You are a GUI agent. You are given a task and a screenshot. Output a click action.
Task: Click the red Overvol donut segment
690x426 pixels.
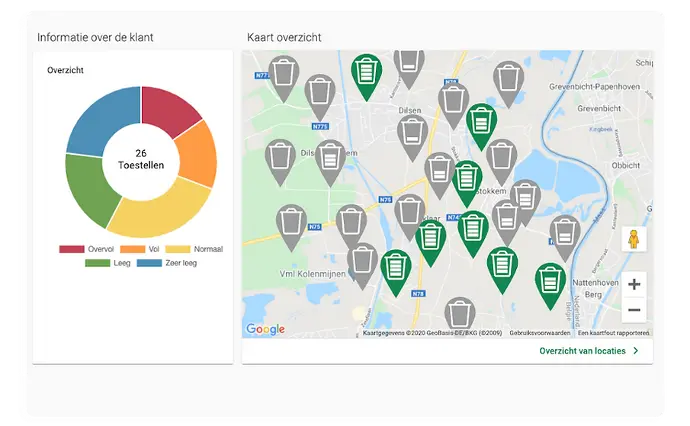tap(167, 110)
